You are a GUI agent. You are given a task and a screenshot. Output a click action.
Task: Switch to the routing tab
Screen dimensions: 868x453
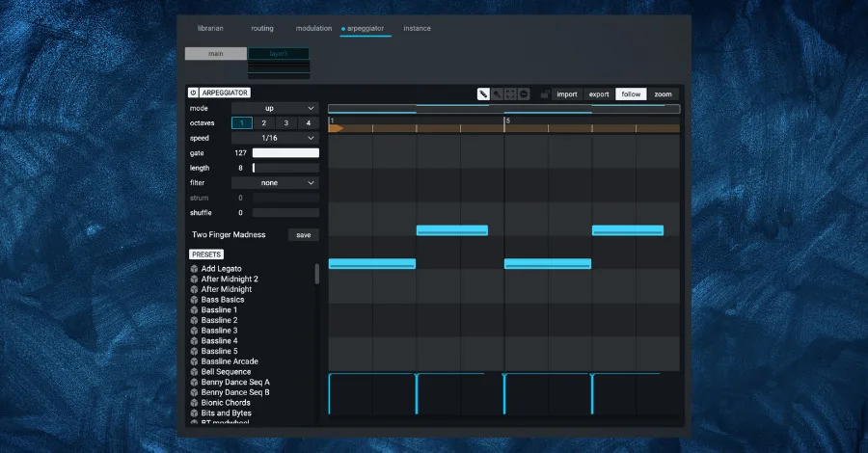pos(262,28)
